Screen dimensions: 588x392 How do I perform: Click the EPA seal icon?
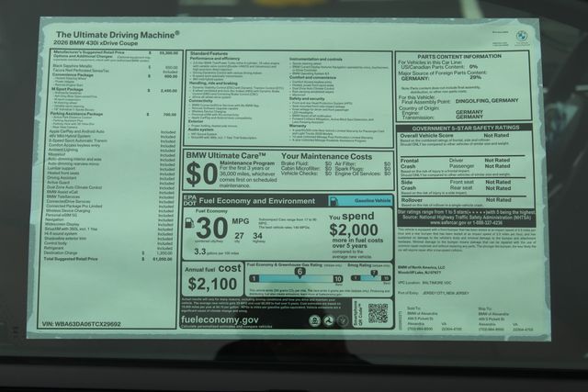[x=315, y=321]
